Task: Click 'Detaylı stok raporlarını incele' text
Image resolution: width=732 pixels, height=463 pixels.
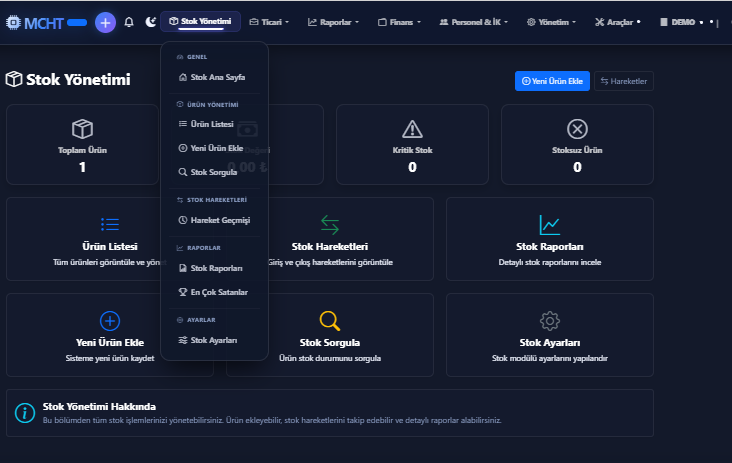Action: 549,262
